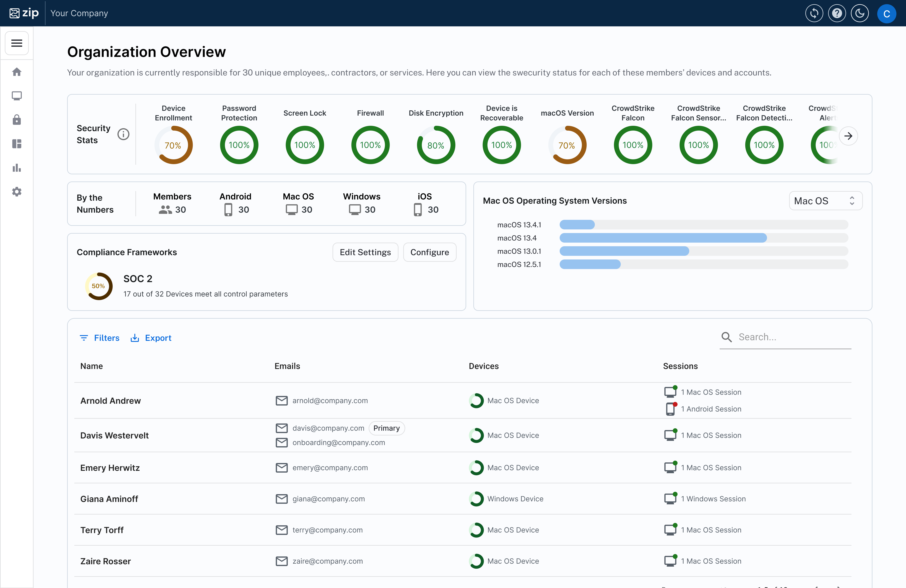Image resolution: width=906 pixels, height=588 pixels.
Task: Open the lock security sidebar icon
Action: [x=17, y=120]
